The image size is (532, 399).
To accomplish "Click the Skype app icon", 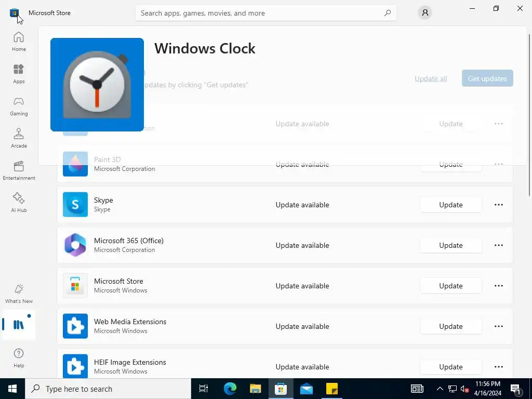I will click(75, 205).
